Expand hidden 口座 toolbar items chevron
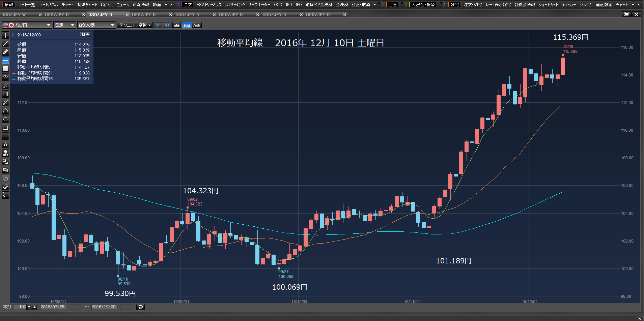 pos(402,3)
